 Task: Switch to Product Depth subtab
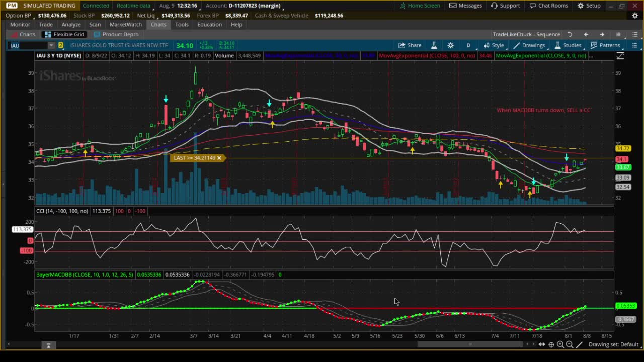[x=115, y=34]
